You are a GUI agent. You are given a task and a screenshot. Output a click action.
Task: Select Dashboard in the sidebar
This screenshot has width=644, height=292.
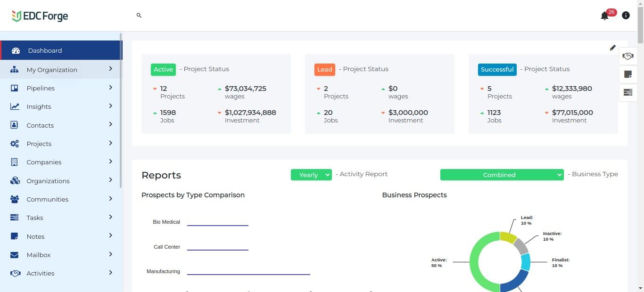(45, 50)
